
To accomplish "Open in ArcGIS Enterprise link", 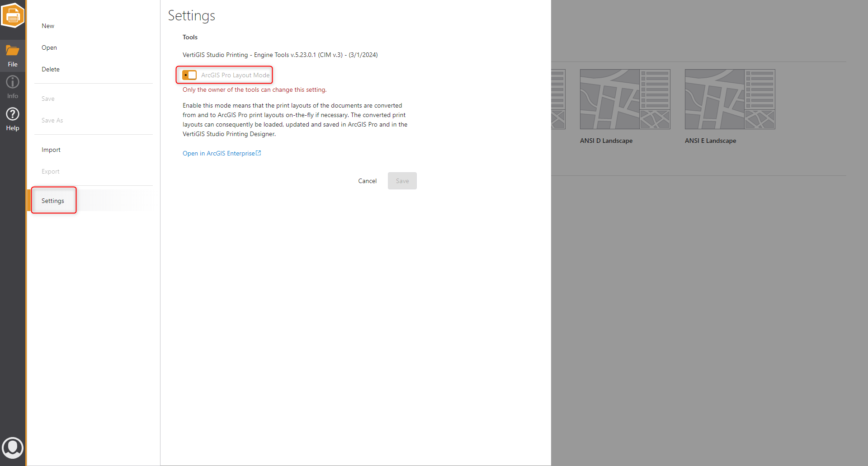I will 219,153.
